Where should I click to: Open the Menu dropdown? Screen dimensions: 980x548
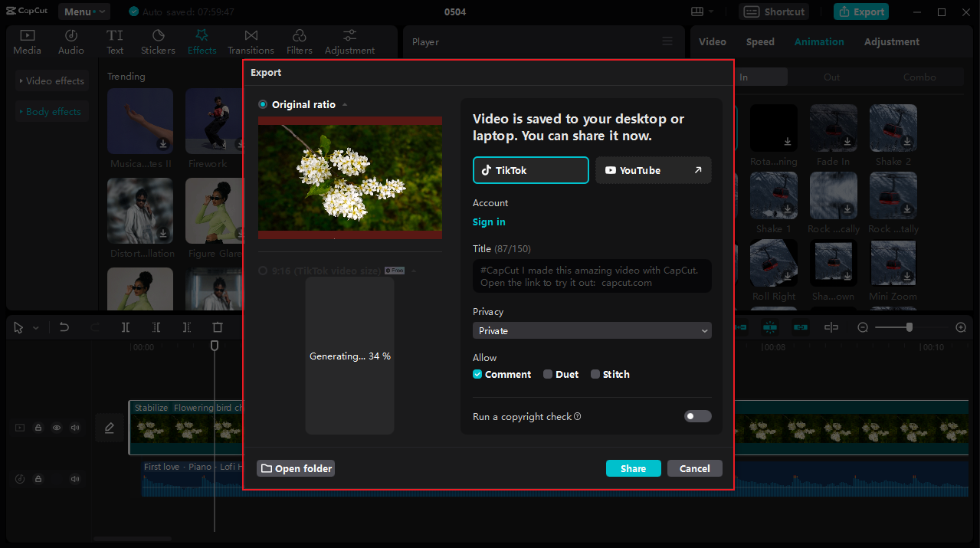(x=84, y=11)
